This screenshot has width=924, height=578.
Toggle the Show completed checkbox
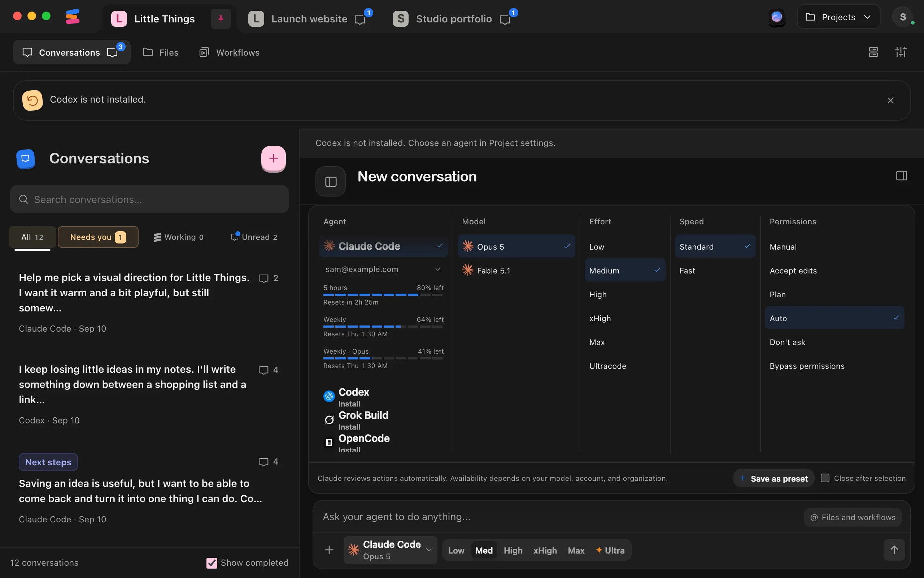click(x=212, y=563)
